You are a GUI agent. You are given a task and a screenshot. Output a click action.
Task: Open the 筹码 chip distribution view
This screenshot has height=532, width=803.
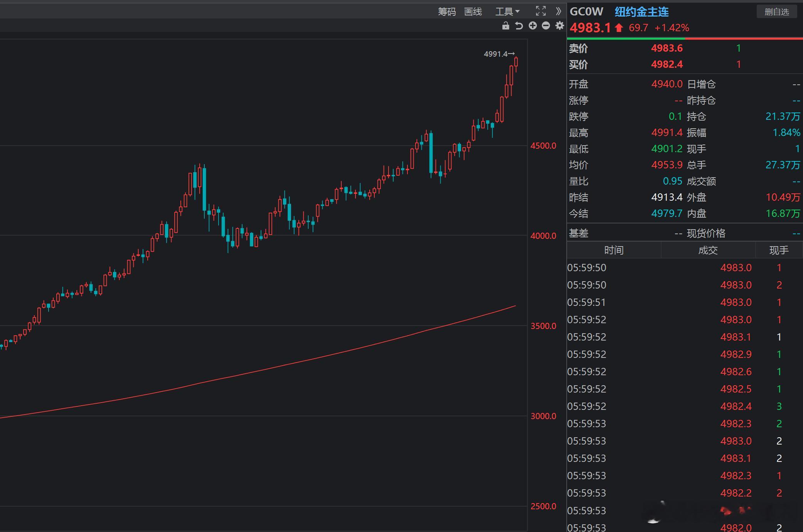pyautogui.click(x=446, y=12)
